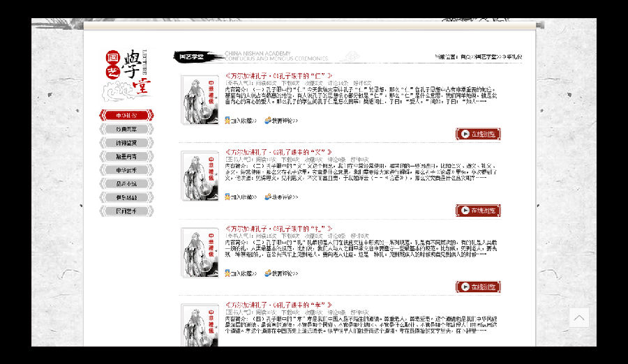Click 在线浏览 button for lecture 02
The height and width of the screenshot is (364, 628).
pyautogui.click(x=478, y=210)
